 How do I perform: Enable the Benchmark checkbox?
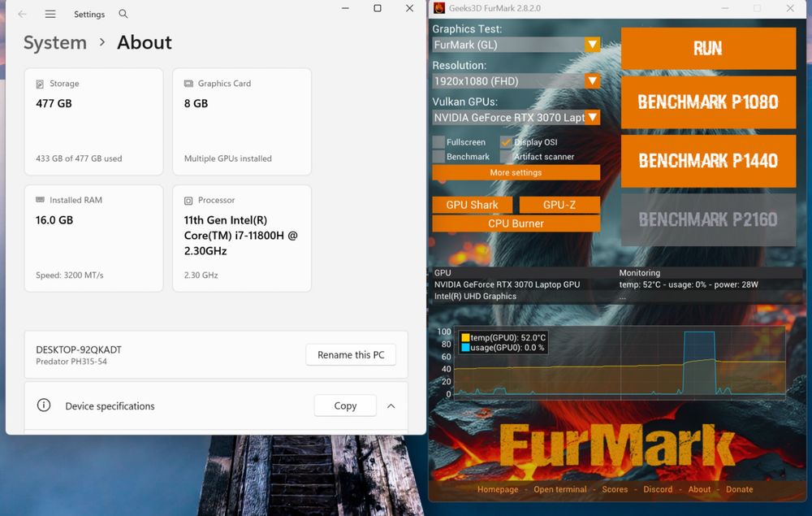click(438, 157)
